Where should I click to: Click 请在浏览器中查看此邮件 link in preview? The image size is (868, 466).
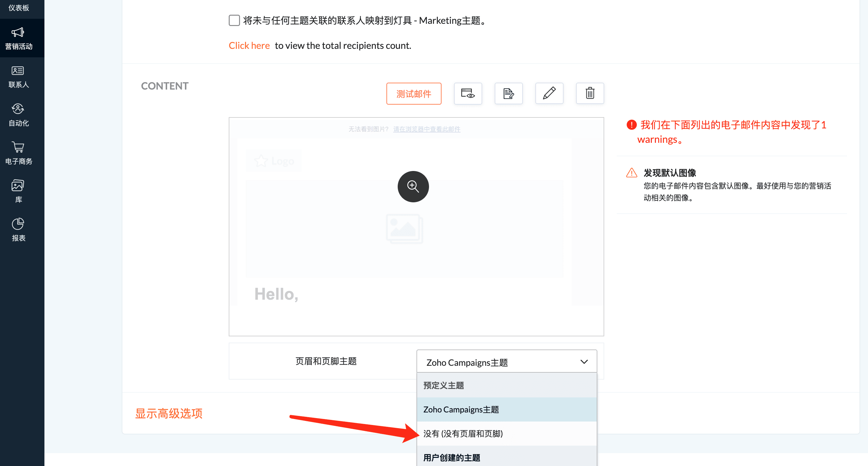pyautogui.click(x=426, y=129)
